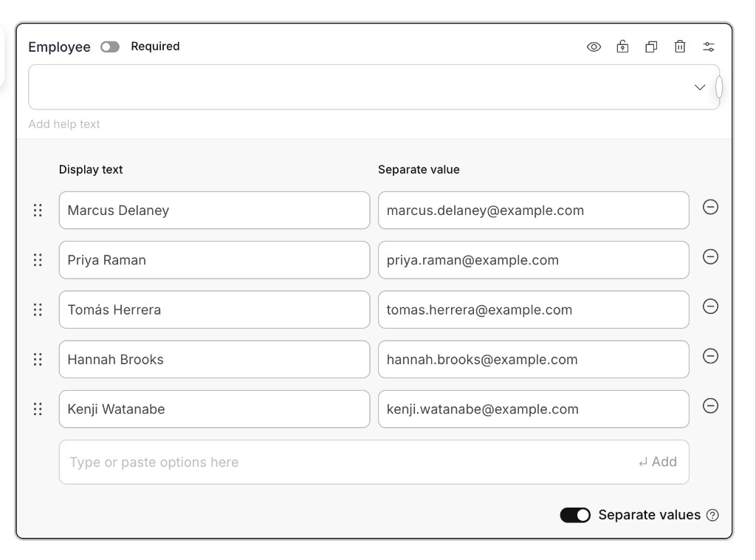Click Add help text placeholder
Viewport: 756px width, 560px height.
click(64, 124)
